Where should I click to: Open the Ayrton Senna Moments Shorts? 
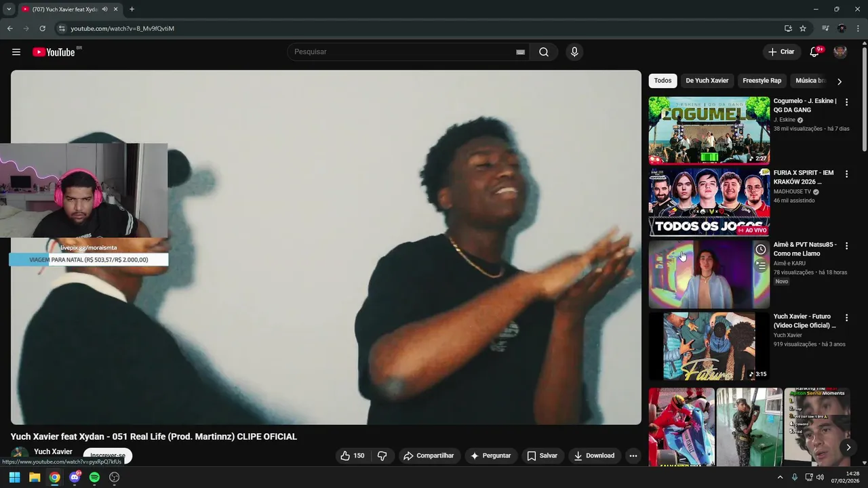(817, 427)
